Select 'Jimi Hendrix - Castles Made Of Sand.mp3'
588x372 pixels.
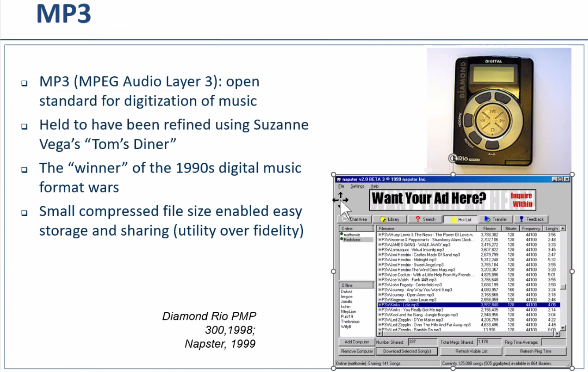[x=469, y=255]
